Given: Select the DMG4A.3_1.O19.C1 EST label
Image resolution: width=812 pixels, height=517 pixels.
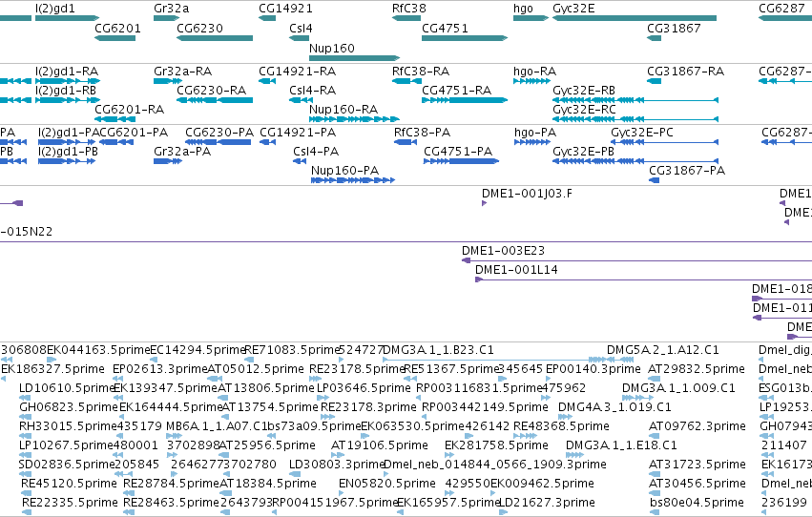Looking at the screenshot, I should [614, 407].
